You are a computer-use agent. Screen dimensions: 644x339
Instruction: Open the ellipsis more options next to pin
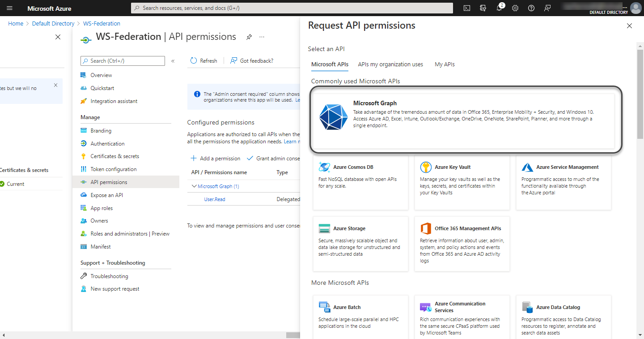[262, 37]
